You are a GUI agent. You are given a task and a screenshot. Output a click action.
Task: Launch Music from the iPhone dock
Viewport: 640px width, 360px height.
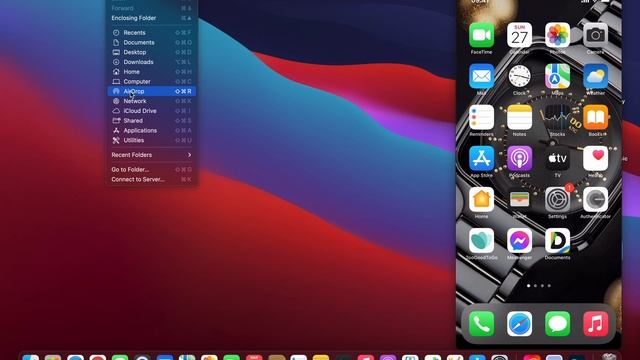click(x=595, y=324)
